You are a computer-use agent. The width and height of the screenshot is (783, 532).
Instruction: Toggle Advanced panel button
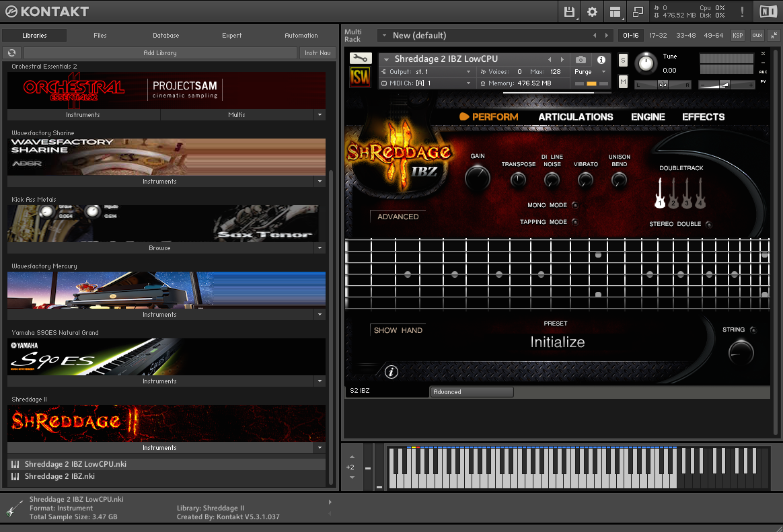pyautogui.click(x=398, y=217)
